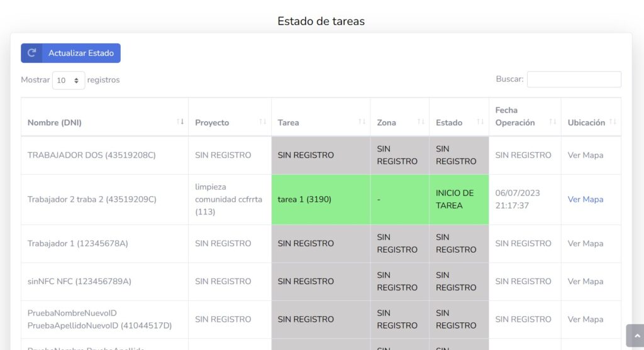This screenshot has height=350, width=644.
Task: Focus the Buscar search field
Action: (x=574, y=79)
